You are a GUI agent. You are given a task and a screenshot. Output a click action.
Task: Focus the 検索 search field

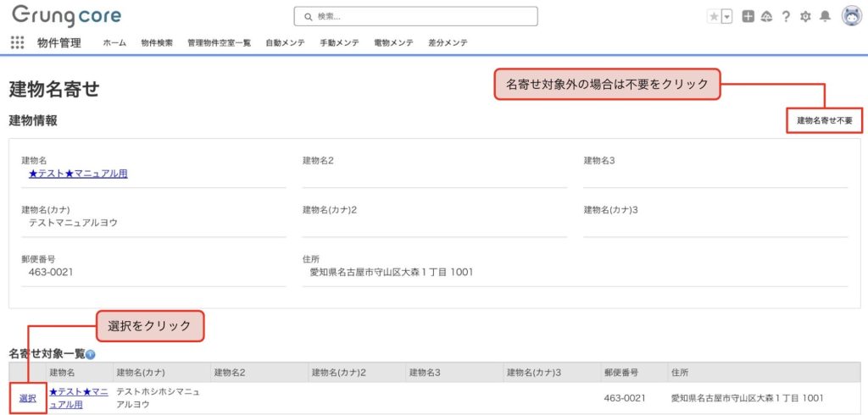pyautogui.click(x=415, y=16)
